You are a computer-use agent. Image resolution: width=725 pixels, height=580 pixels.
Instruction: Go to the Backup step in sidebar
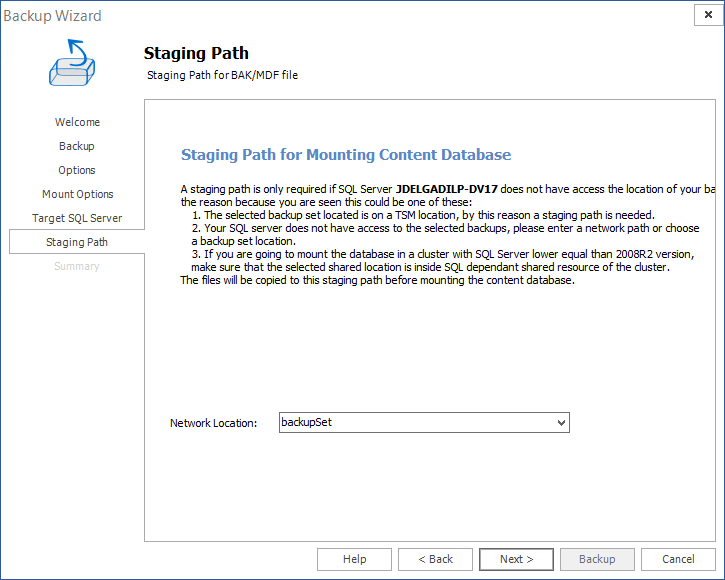coord(77,146)
